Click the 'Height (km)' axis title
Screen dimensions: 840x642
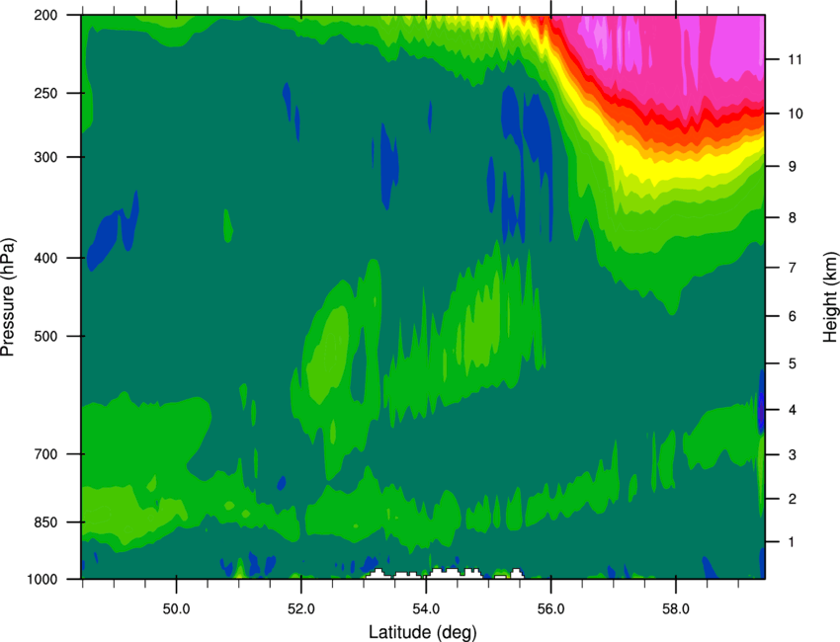830,297
